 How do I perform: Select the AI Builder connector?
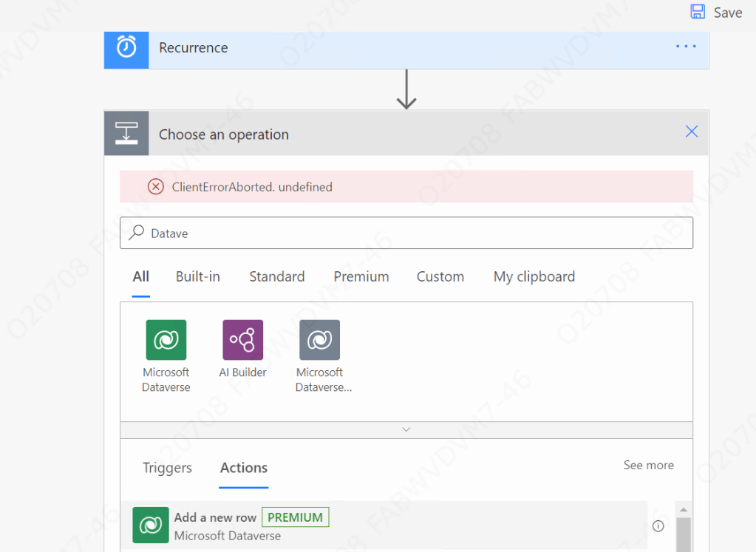point(243,341)
